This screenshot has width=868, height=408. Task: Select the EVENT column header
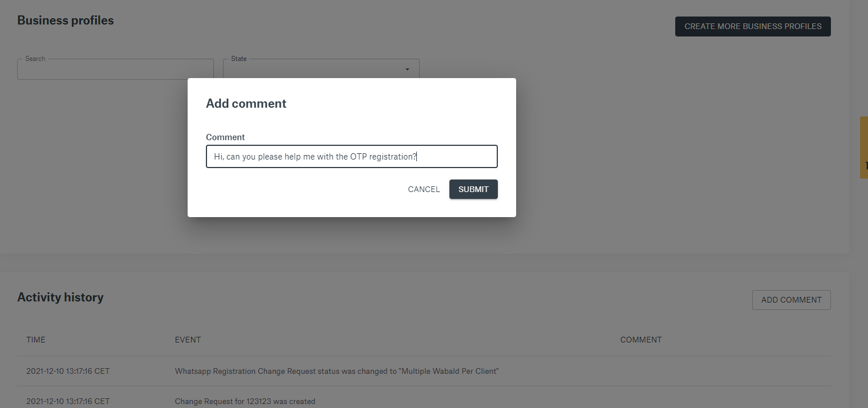point(188,340)
